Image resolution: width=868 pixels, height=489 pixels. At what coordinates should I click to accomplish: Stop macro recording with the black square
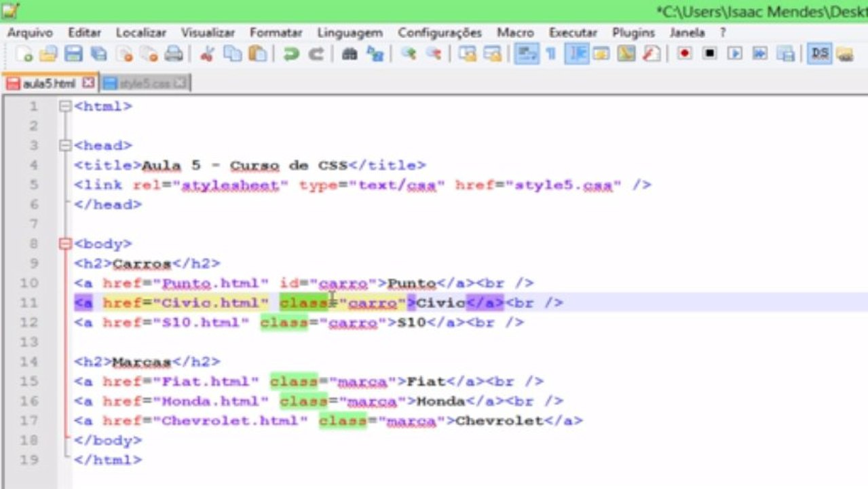[709, 54]
